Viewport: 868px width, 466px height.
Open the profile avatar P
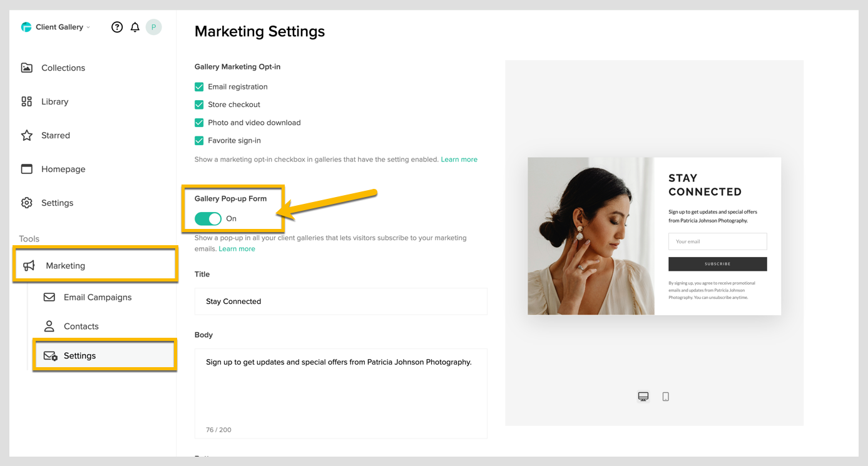pyautogui.click(x=153, y=27)
